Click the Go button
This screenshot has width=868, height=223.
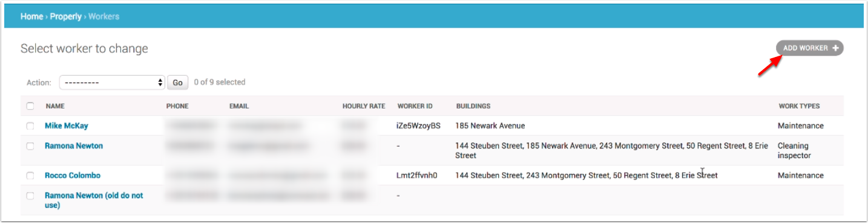pyautogui.click(x=177, y=82)
